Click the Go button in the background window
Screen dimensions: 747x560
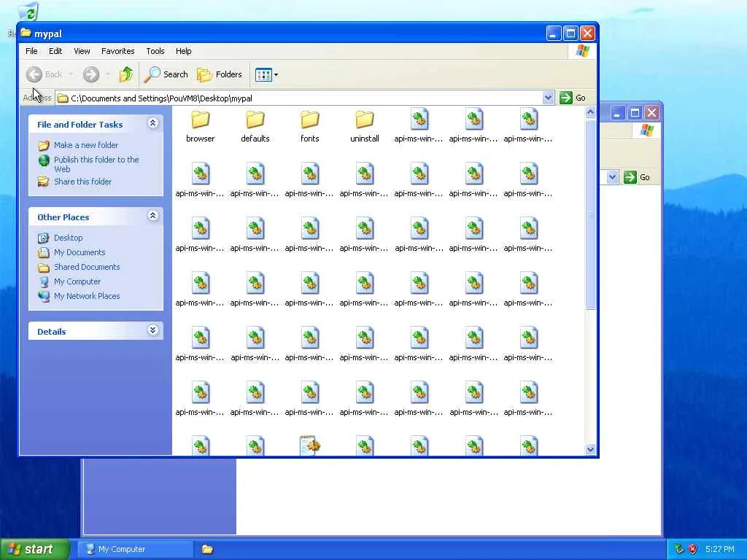(637, 177)
